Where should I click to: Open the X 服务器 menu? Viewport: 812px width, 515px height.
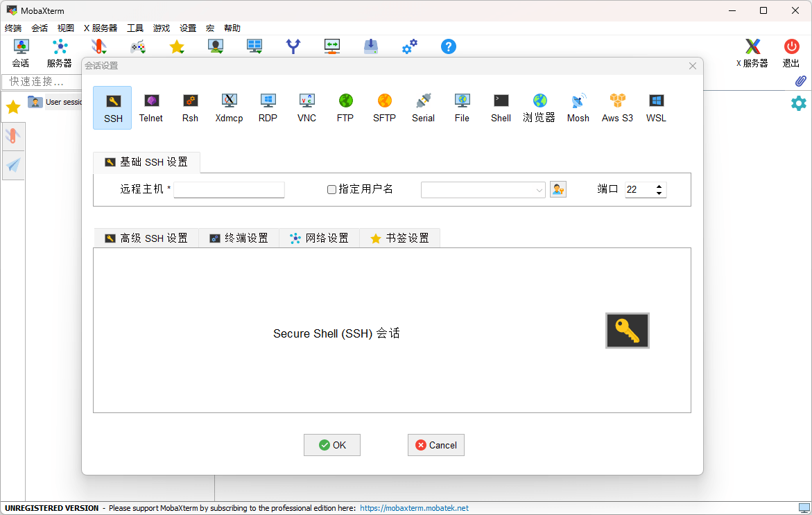tap(101, 28)
